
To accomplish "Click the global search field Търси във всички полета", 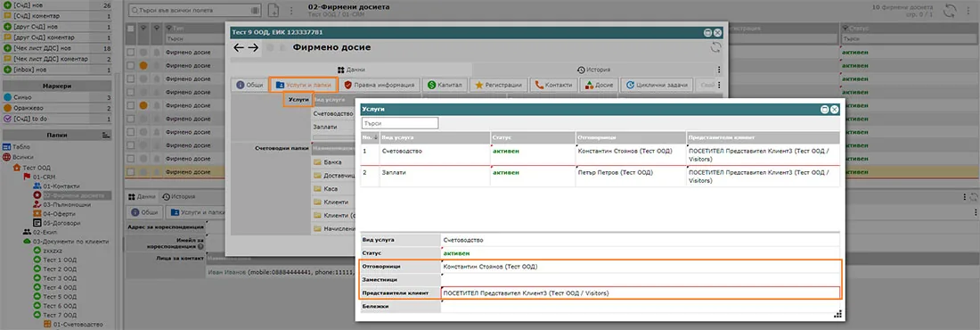I will [195, 11].
